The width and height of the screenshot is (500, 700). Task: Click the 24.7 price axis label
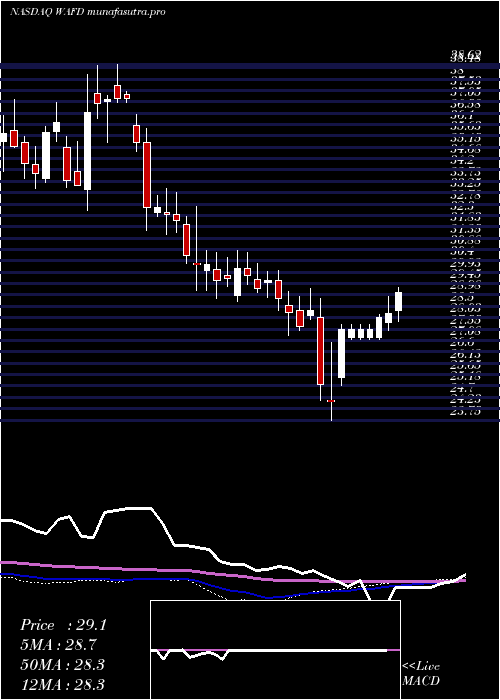[462, 389]
